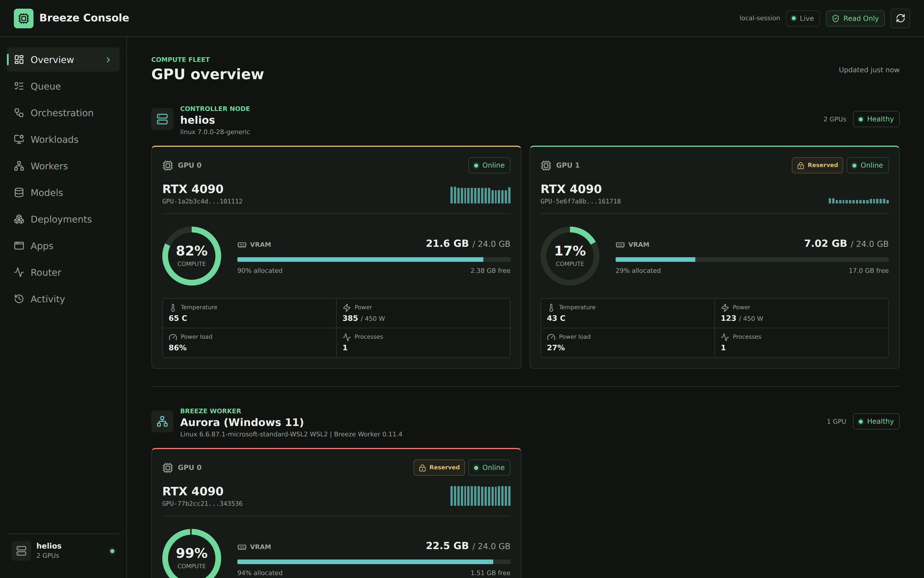Click the Overview grid icon in sidebar
This screenshot has height=578, width=924.
pos(19,60)
